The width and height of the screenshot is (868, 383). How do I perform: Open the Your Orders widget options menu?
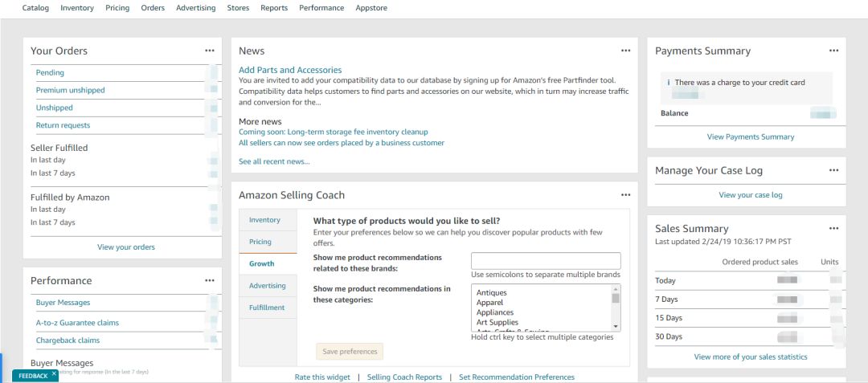(210, 51)
